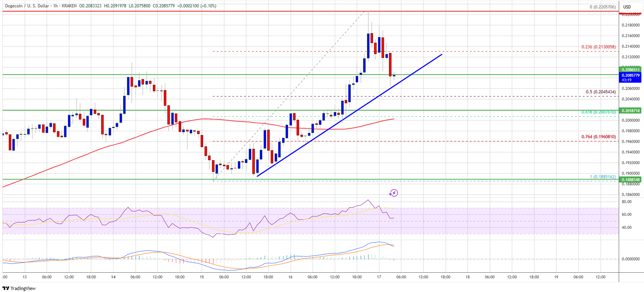644x292 pixels.
Task: Select the 1 (0.1885162) Fibonacci bottom label
Action: tap(603, 177)
